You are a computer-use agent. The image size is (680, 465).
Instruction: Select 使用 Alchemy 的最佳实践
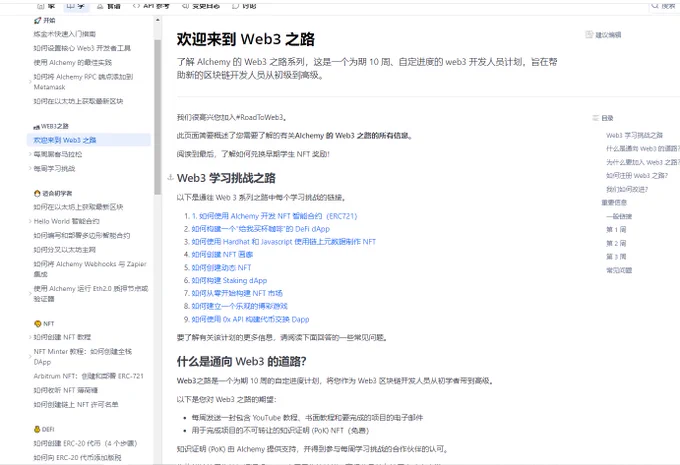click(72, 62)
